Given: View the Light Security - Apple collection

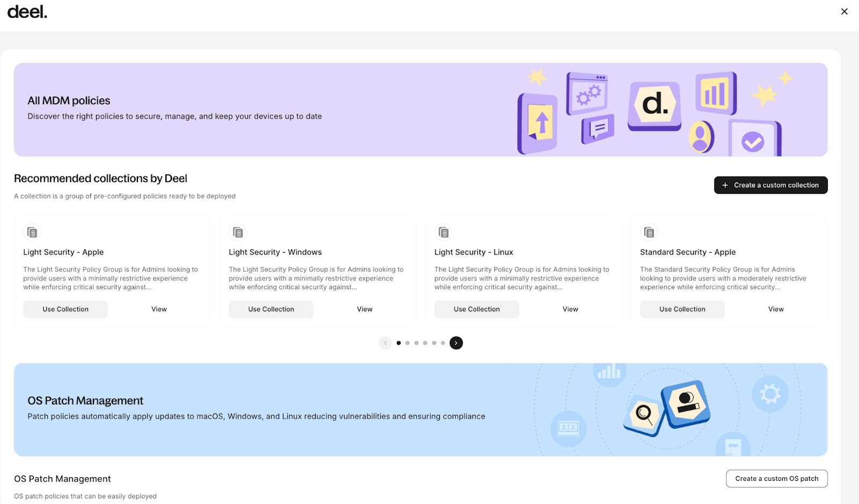Looking at the screenshot, I should pos(159,309).
